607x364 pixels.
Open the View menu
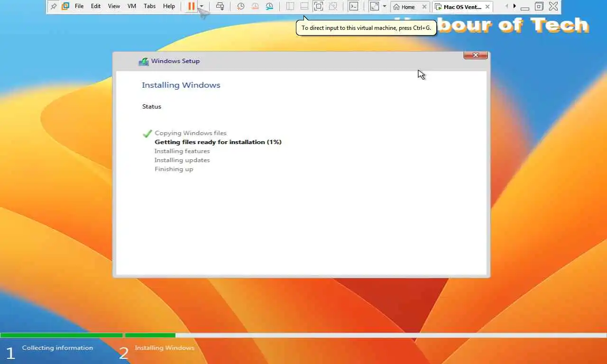pyautogui.click(x=114, y=7)
